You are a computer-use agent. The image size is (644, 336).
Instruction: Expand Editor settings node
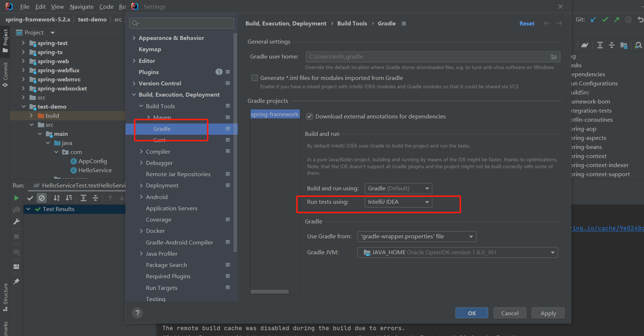[x=134, y=61]
